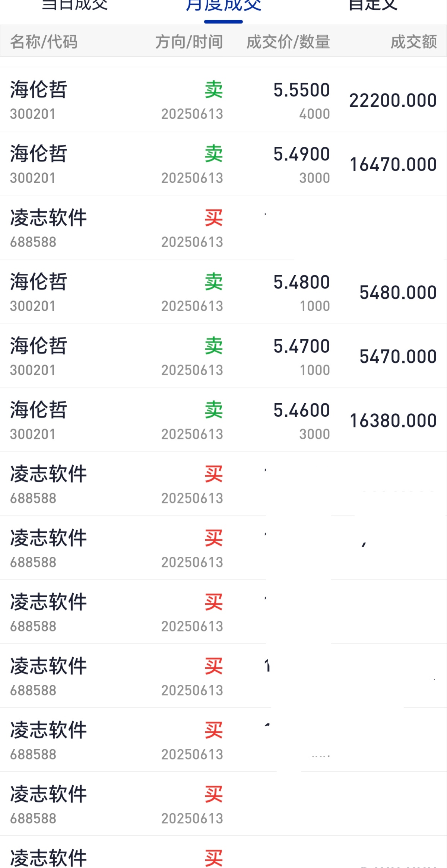
Task: Open first 凌志软件 buy record below 16470.000
Action: tap(223, 228)
